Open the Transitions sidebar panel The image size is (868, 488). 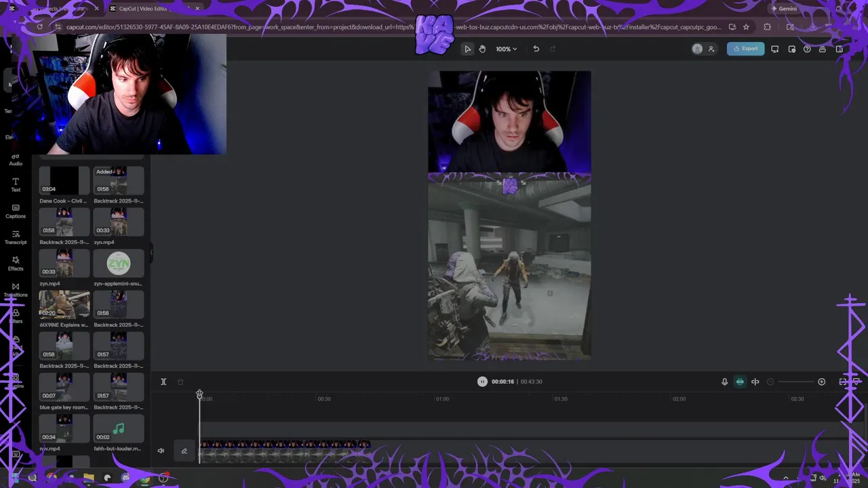tap(16, 290)
